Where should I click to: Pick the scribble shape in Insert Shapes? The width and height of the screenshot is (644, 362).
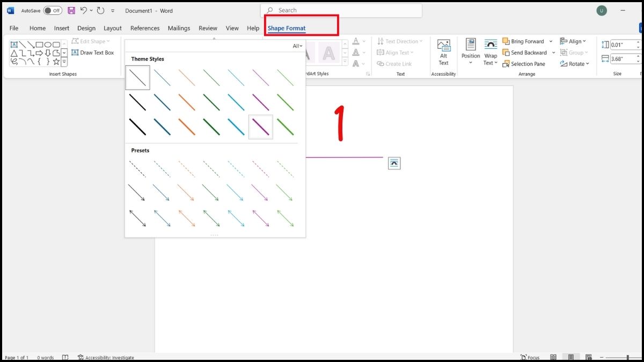coord(14,62)
